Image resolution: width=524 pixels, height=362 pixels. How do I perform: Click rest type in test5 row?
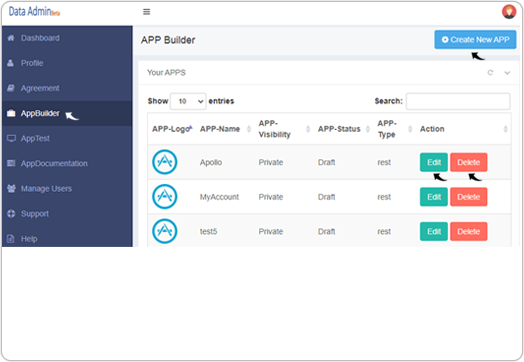pyautogui.click(x=384, y=231)
